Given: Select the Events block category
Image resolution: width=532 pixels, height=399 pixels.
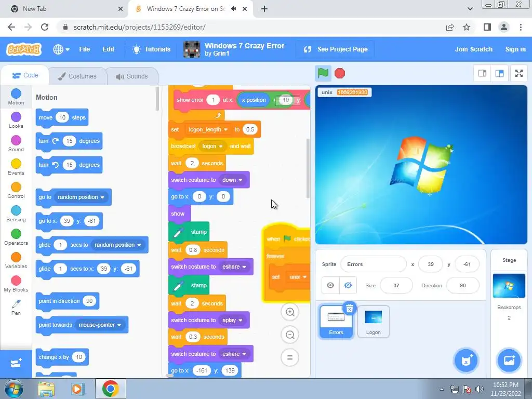Looking at the screenshot, I should pos(16,167).
